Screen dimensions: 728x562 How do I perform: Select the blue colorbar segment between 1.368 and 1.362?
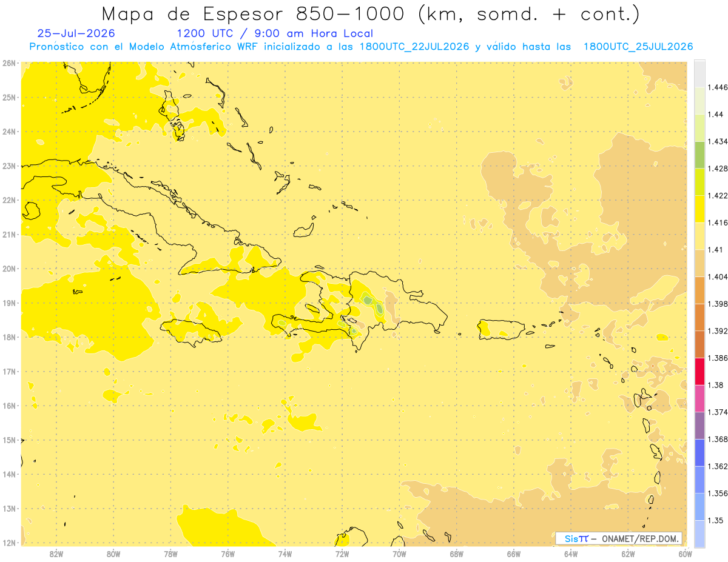[699, 453]
